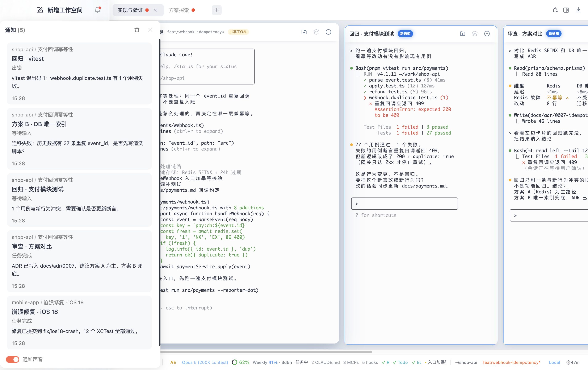Click failed webhook.duplicate.test.ts (1) line
The image size is (588, 370).
pyautogui.click(x=406, y=98)
